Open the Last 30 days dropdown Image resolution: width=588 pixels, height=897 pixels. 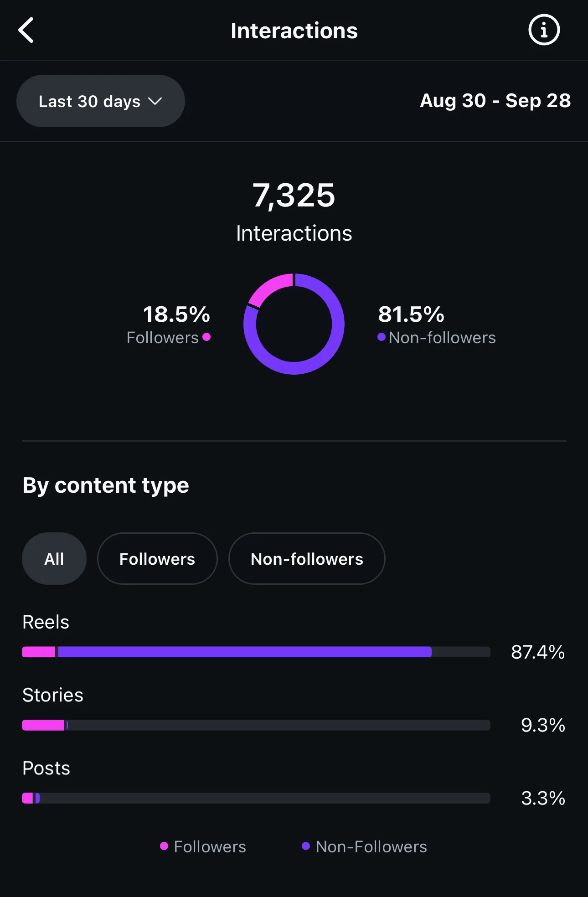(100, 101)
